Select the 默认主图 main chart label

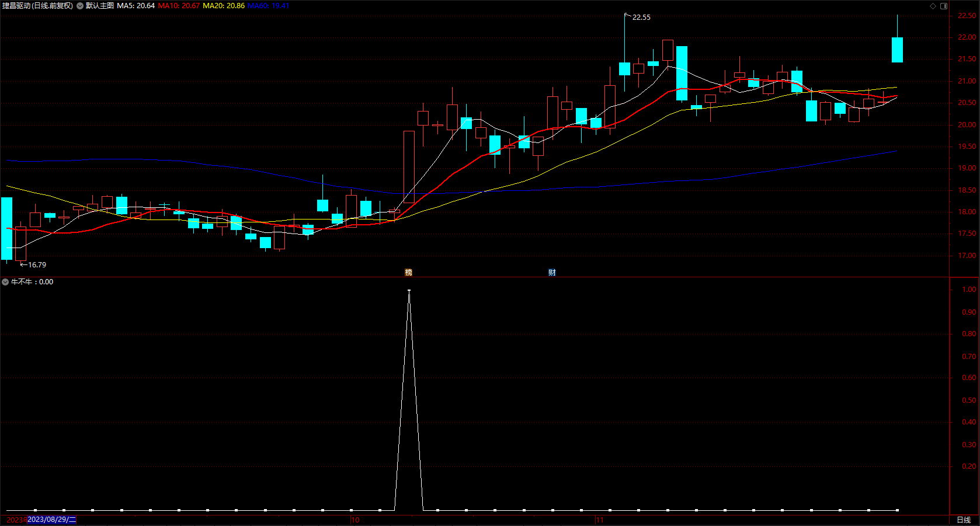pyautogui.click(x=100, y=6)
